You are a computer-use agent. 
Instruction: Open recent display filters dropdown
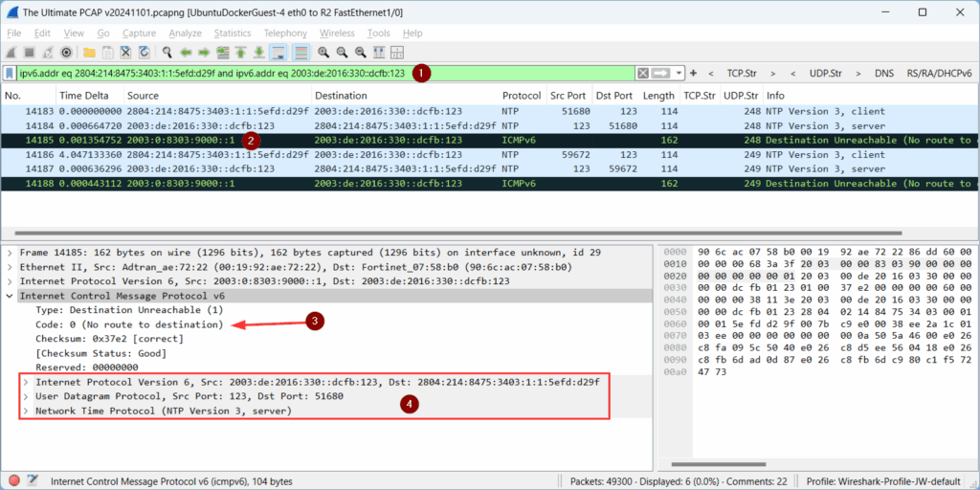point(679,73)
